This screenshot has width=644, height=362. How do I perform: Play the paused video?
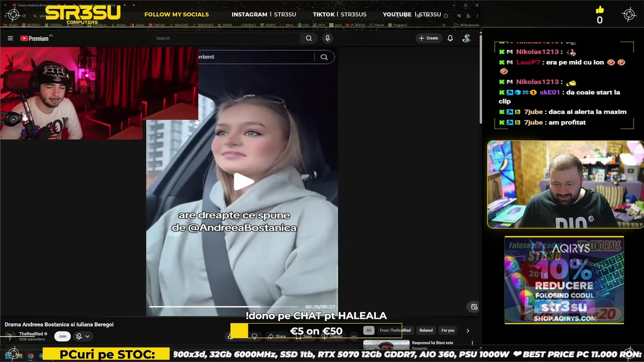click(243, 182)
